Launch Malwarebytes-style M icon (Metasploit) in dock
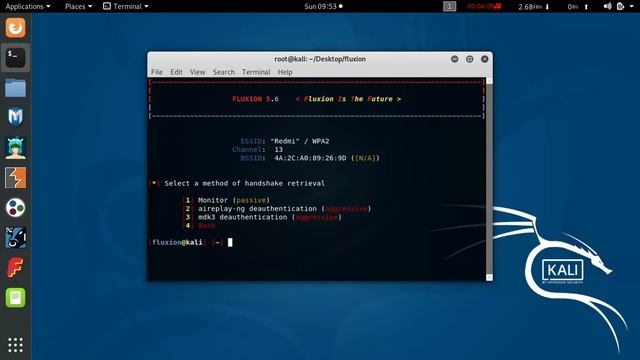 [16, 118]
